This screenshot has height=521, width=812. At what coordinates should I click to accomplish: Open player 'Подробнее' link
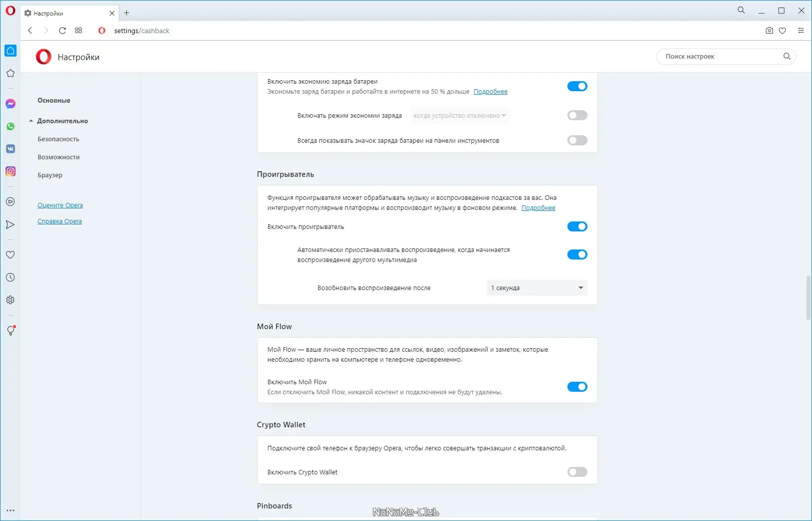click(x=538, y=208)
